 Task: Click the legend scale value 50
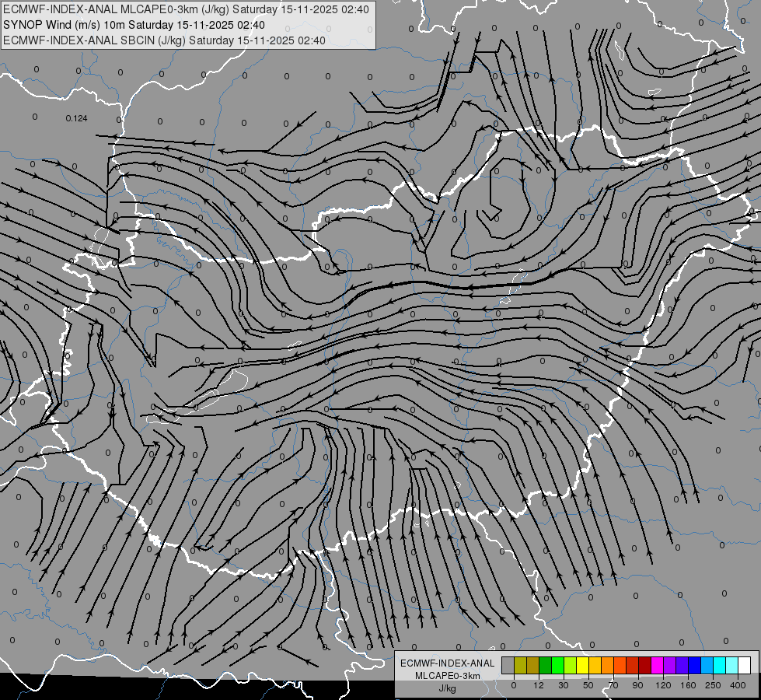point(588,685)
